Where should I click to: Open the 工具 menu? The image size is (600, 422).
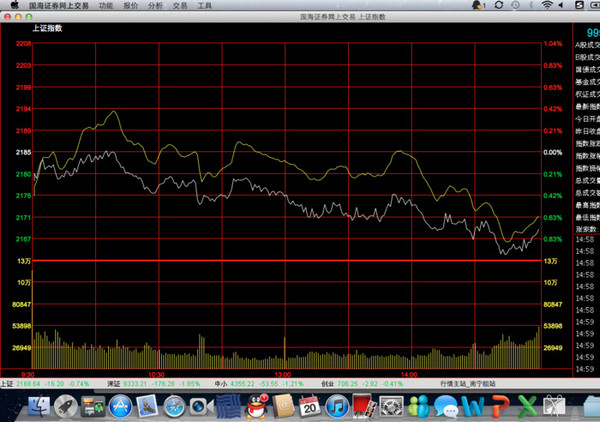(x=204, y=5)
